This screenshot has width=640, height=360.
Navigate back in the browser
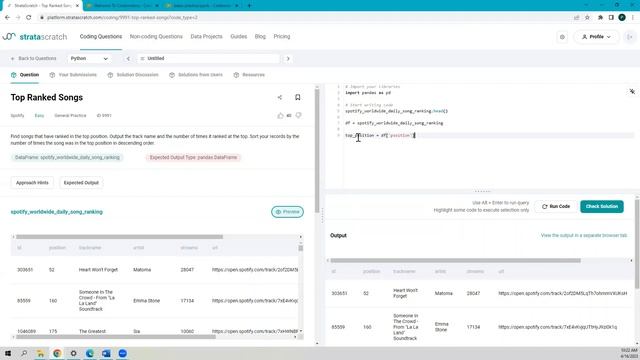click(7, 18)
